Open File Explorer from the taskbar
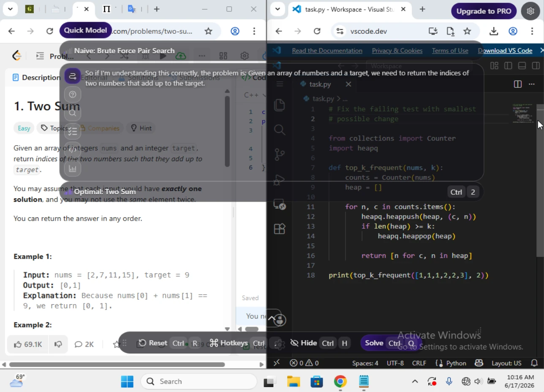Screen dimensions: 544x392 293,381
